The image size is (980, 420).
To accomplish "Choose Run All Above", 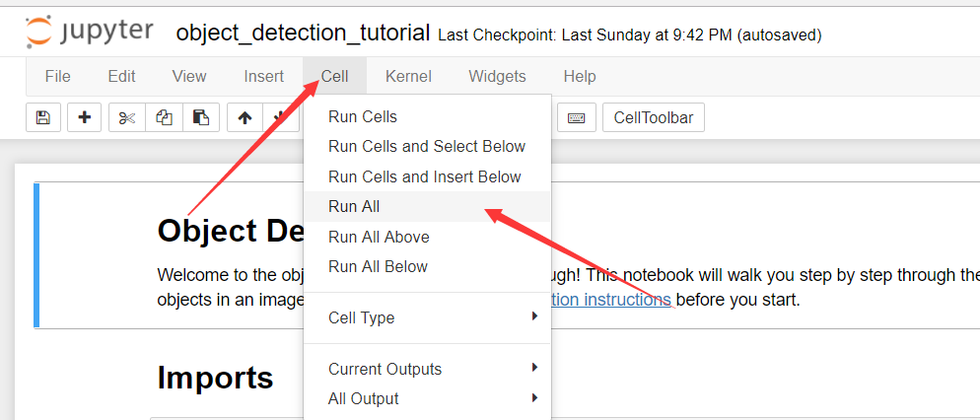I will 379,237.
